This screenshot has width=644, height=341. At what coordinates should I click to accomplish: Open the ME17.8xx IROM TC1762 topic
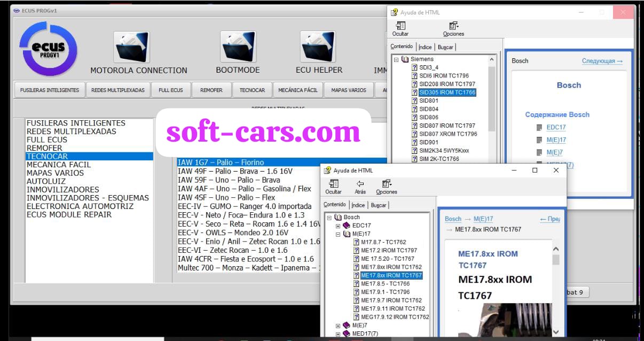tap(391, 267)
